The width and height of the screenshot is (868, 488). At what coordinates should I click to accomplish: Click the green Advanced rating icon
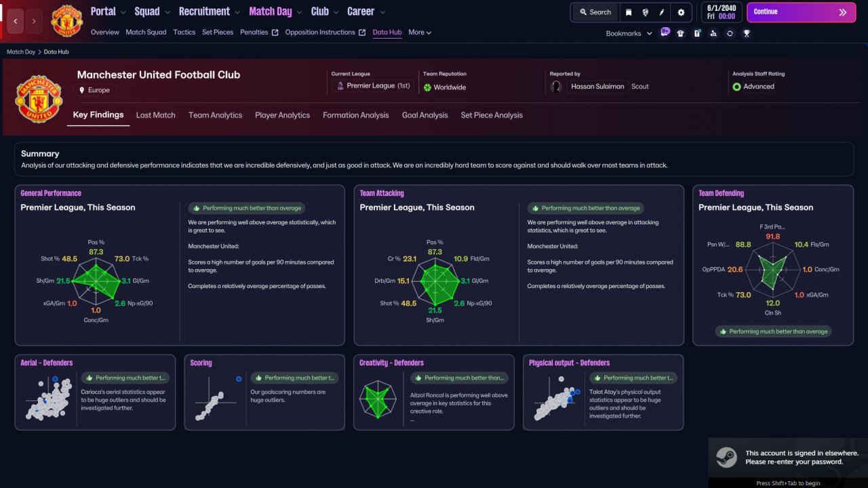pyautogui.click(x=737, y=87)
